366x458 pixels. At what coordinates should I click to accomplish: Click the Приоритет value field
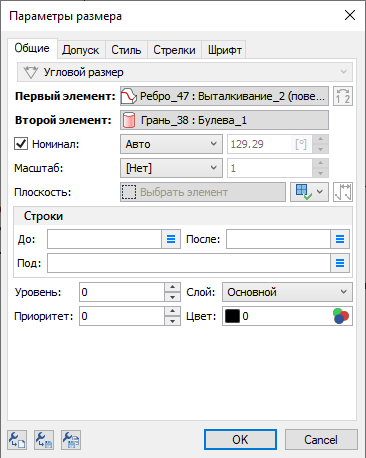tap(122, 316)
